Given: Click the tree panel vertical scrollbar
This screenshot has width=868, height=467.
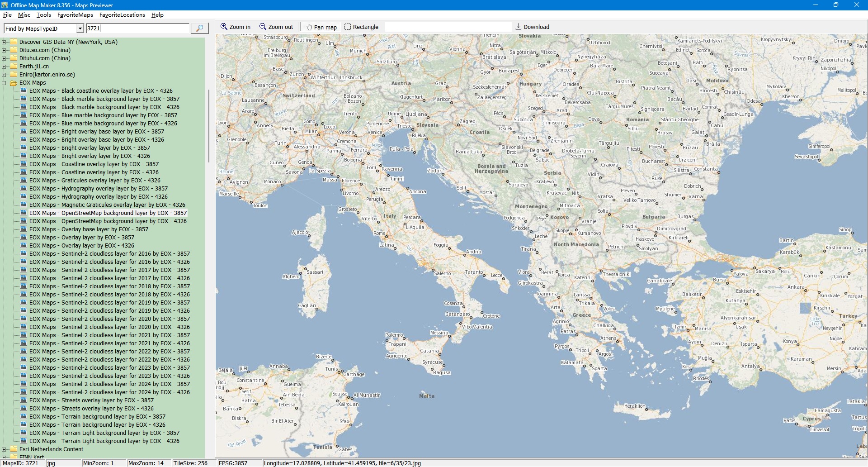Looking at the screenshot, I should pyautogui.click(x=208, y=127).
